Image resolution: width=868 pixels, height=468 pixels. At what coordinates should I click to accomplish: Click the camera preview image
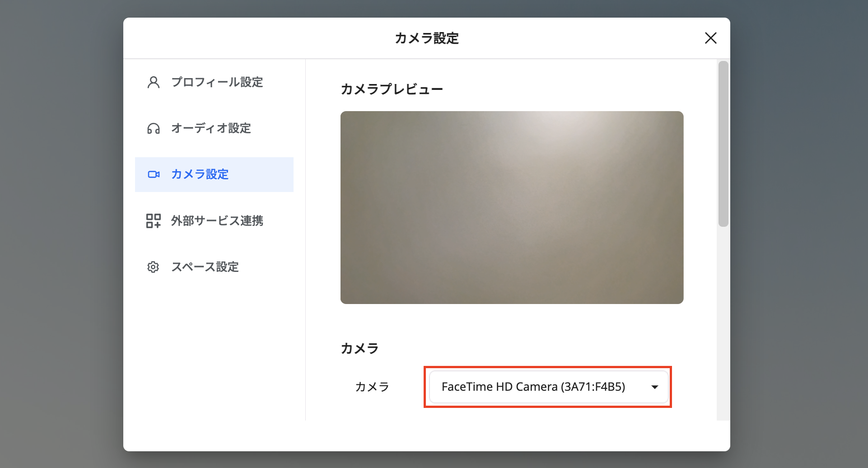point(512,207)
